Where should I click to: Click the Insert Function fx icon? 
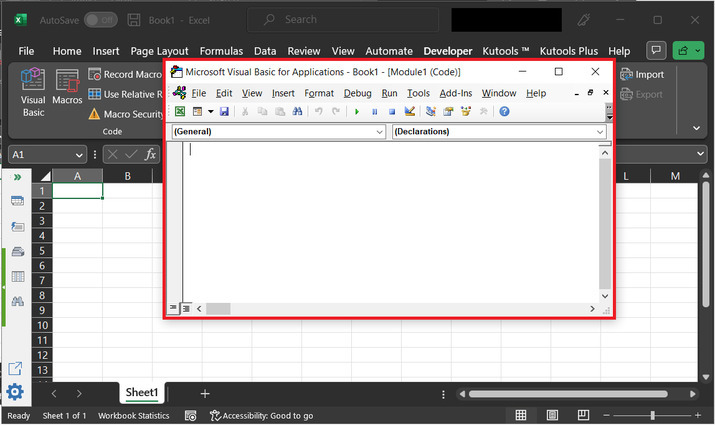coord(150,155)
